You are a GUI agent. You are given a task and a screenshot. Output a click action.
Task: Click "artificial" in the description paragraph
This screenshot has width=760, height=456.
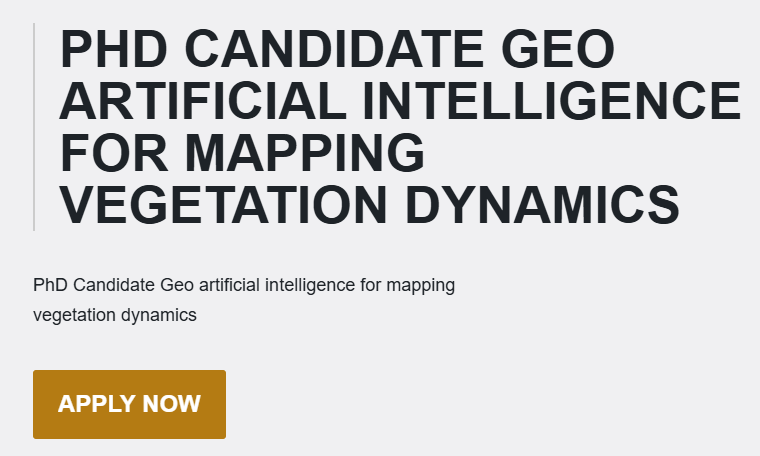[229, 286]
